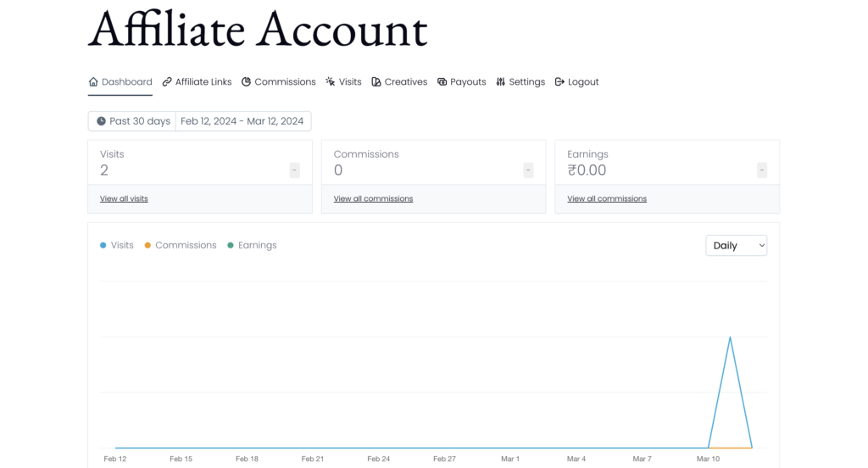Click the Settings sliders icon
The width and height of the screenshot is (868, 468).
click(x=501, y=82)
